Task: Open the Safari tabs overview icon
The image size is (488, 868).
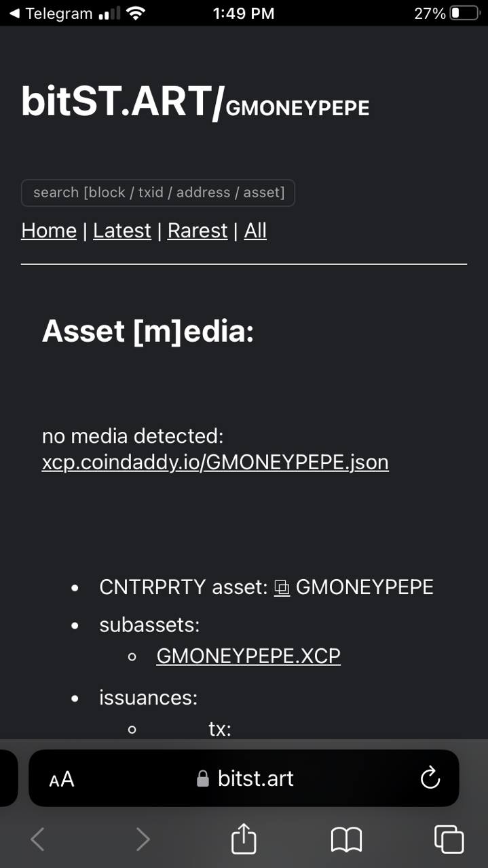Action: pos(449,839)
